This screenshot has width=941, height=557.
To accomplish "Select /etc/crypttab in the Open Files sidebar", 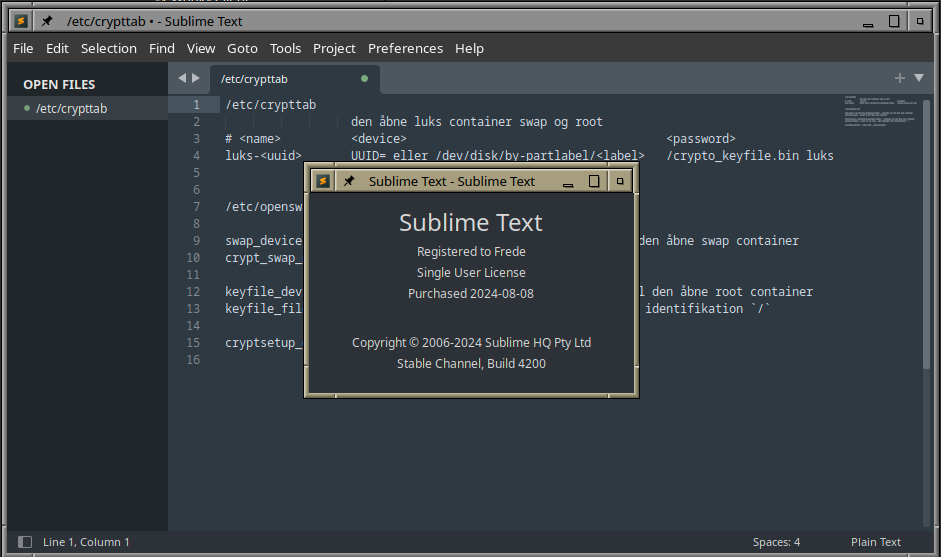I will point(71,108).
